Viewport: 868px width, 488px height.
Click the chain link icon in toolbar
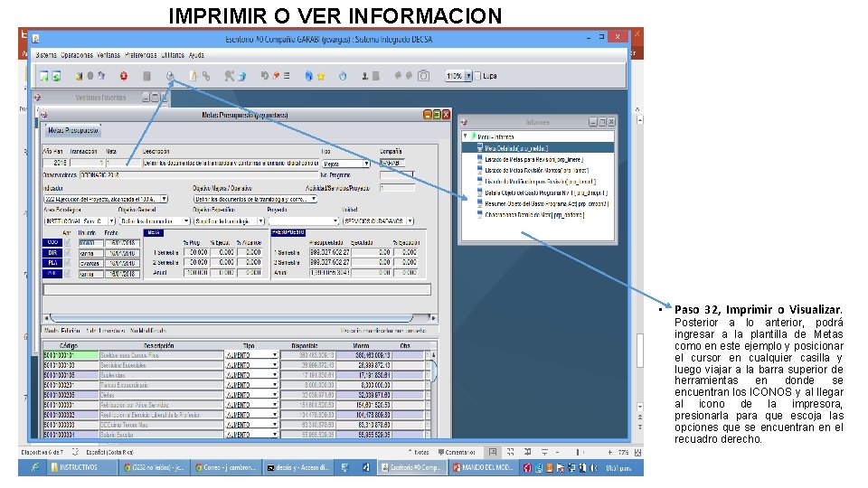206,76
